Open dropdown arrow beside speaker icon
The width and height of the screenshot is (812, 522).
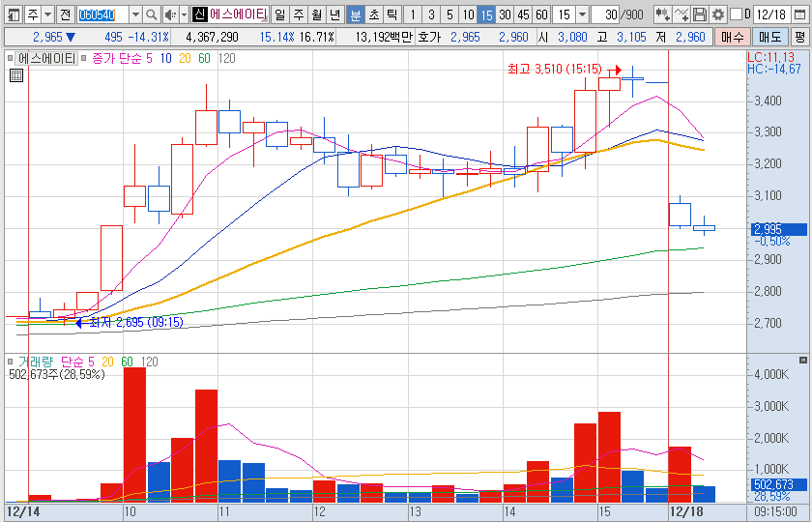(x=184, y=14)
